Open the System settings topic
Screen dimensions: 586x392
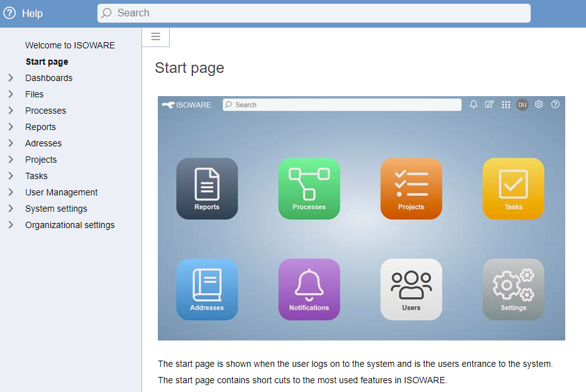[x=56, y=209]
